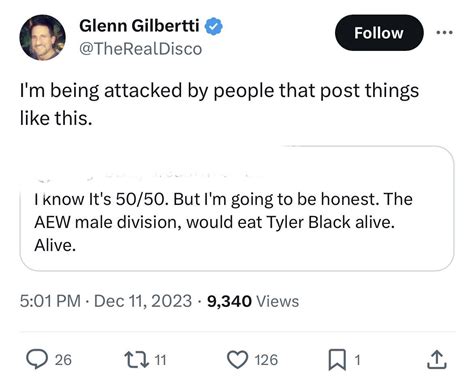
Task: Click the Dec 11, 2023 date
Action: tap(143, 301)
